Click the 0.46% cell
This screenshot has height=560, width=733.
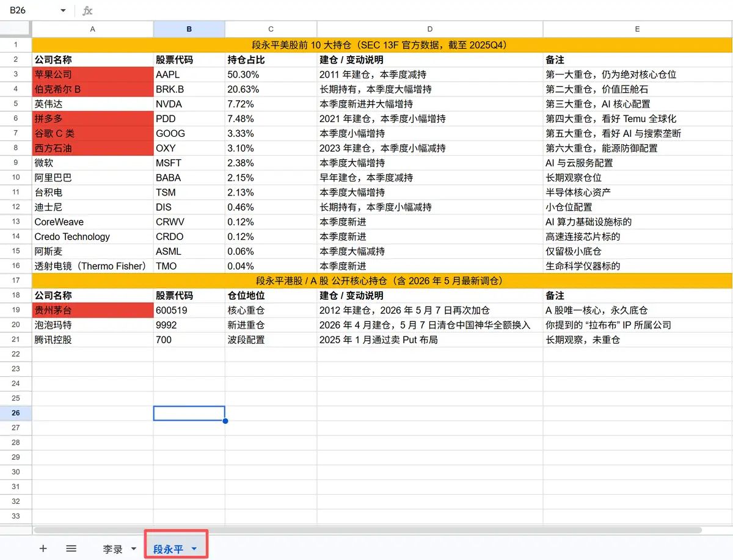(x=271, y=207)
